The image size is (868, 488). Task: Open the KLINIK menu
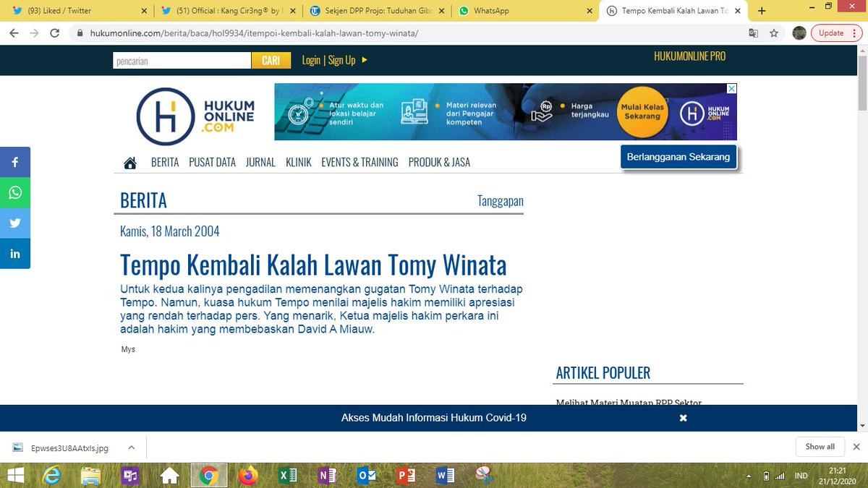coord(299,163)
